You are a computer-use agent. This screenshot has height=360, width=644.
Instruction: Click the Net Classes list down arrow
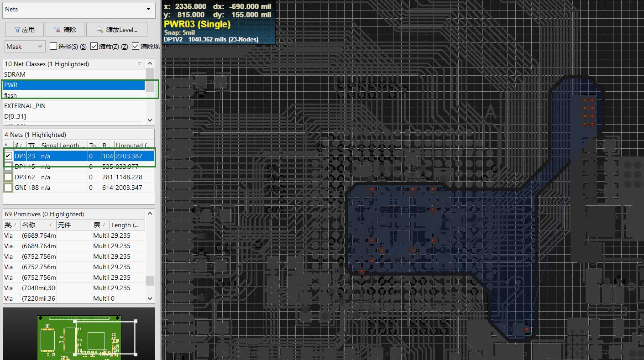pyautogui.click(x=150, y=120)
